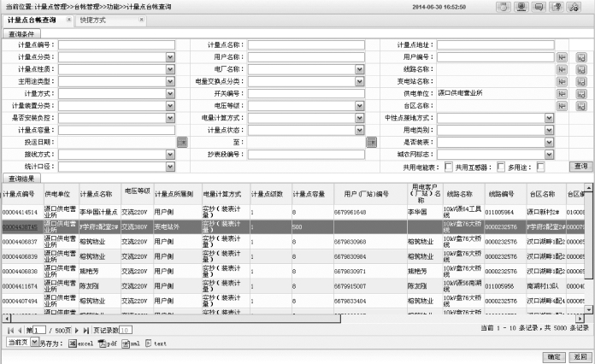
Task: Click the 查询 search button
Action: [x=580, y=166]
